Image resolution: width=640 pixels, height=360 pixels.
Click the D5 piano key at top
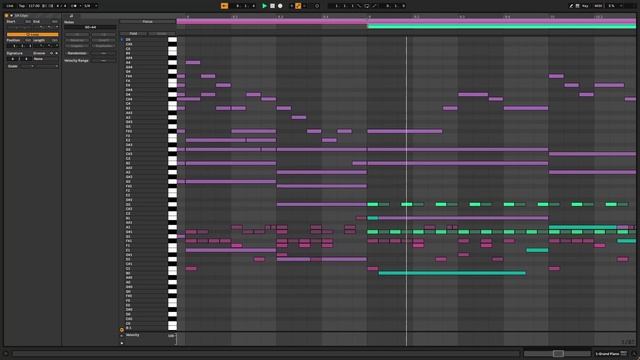coord(172,40)
